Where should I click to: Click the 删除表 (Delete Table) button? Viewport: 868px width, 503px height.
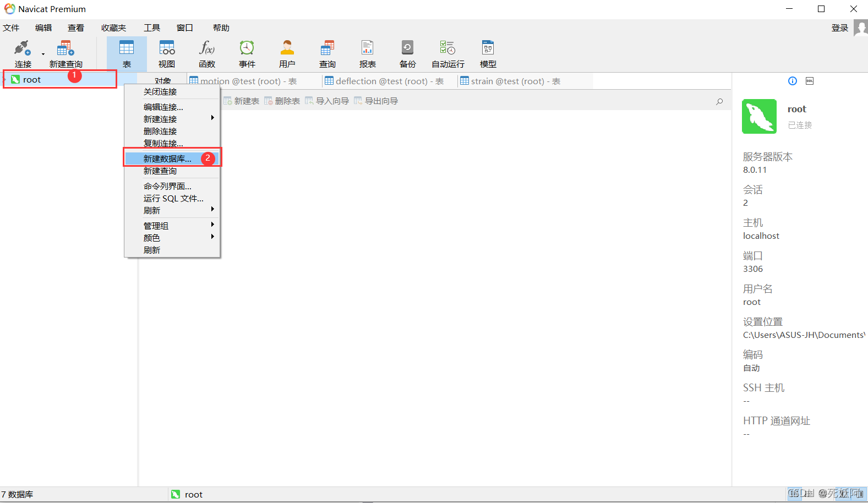pos(282,101)
